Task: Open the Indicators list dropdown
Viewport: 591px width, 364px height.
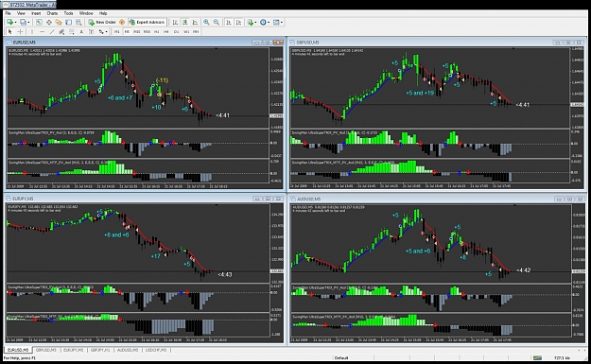Action: click(x=252, y=23)
